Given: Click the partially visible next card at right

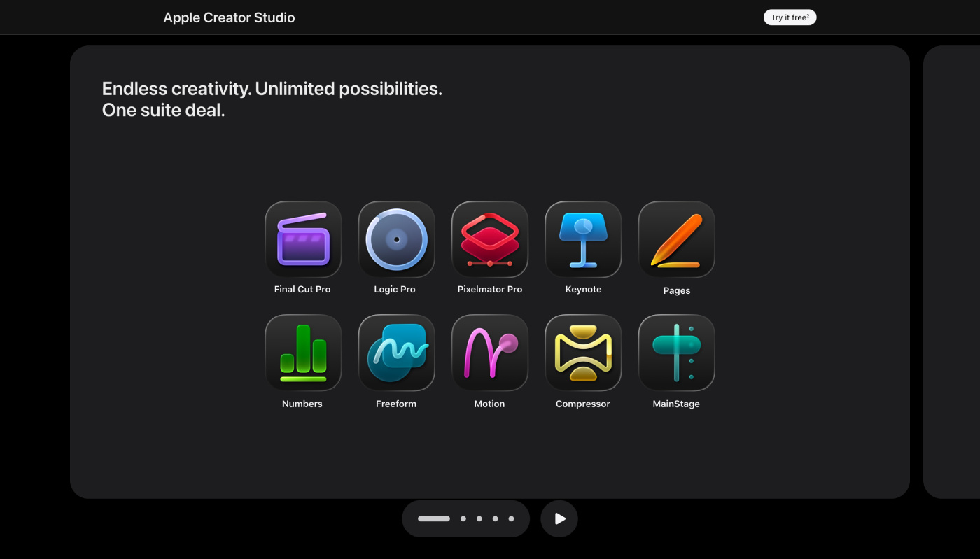Looking at the screenshot, I should pyautogui.click(x=952, y=271).
